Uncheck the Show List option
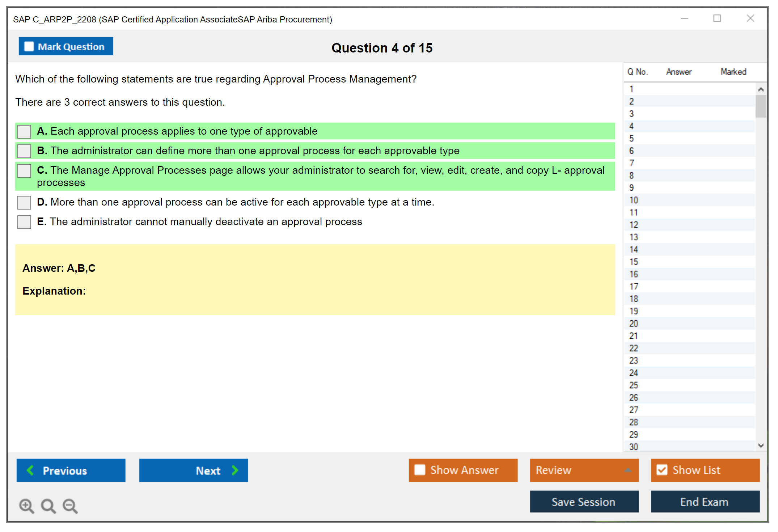 [x=662, y=470]
